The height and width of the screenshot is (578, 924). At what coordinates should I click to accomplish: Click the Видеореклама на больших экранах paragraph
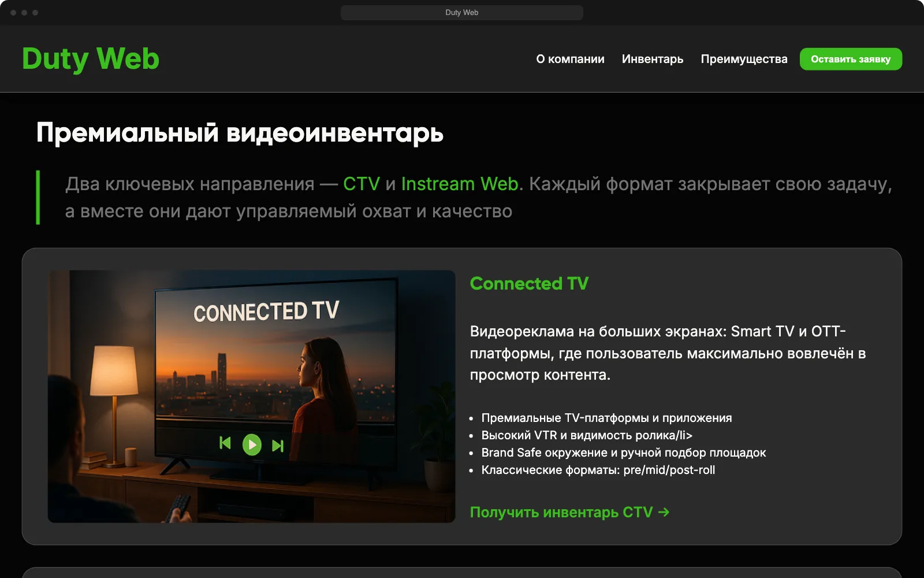tap(668, 353)
